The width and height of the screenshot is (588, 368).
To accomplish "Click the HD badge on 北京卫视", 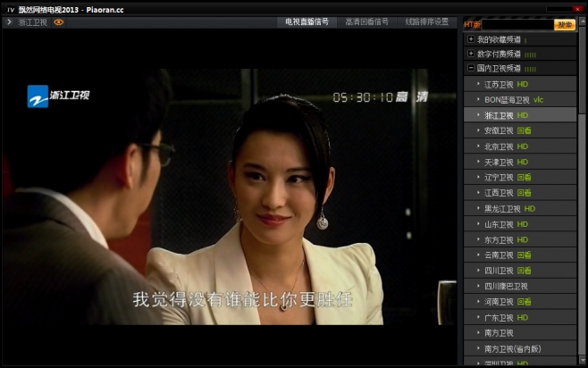I will (x=523, y=146).
